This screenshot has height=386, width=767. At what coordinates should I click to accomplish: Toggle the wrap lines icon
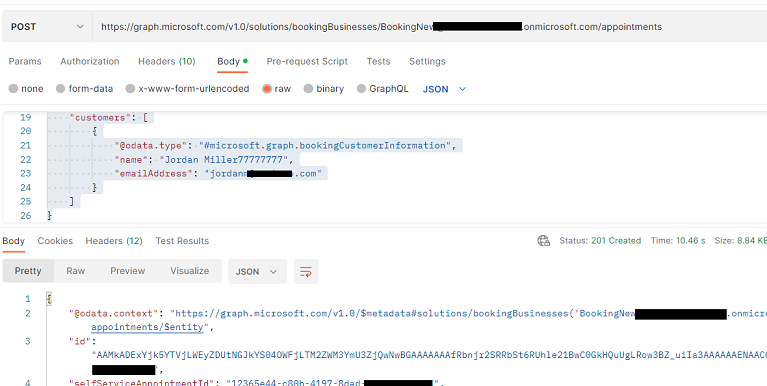click(x=306, y=272)
